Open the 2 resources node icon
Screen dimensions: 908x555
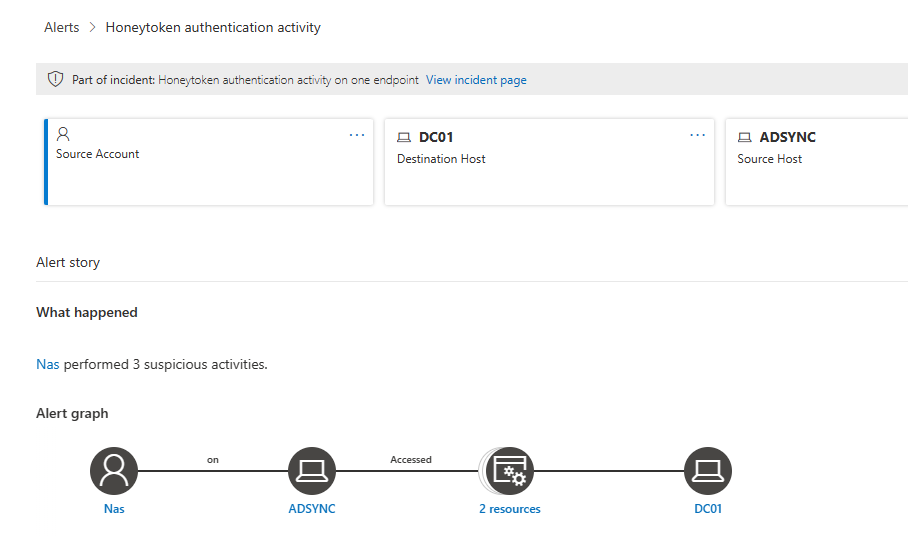(x=509, y=470)
